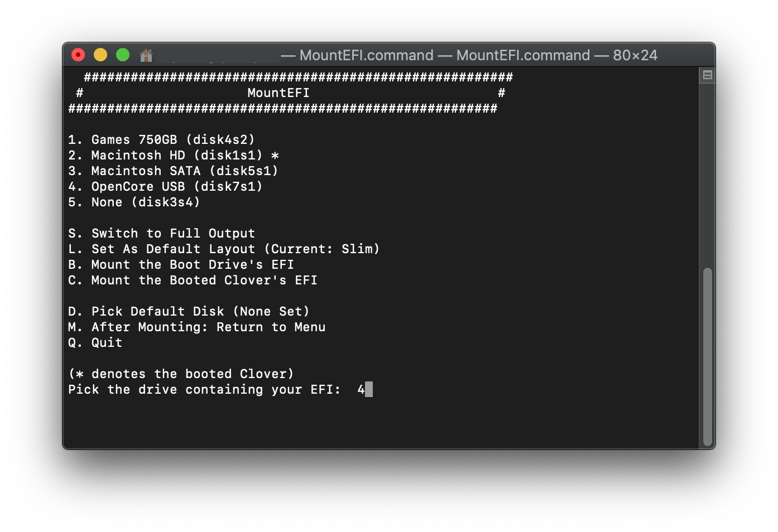Click the 'OpenCore USB (disk7s1)' entry

(x=165, y=186)
